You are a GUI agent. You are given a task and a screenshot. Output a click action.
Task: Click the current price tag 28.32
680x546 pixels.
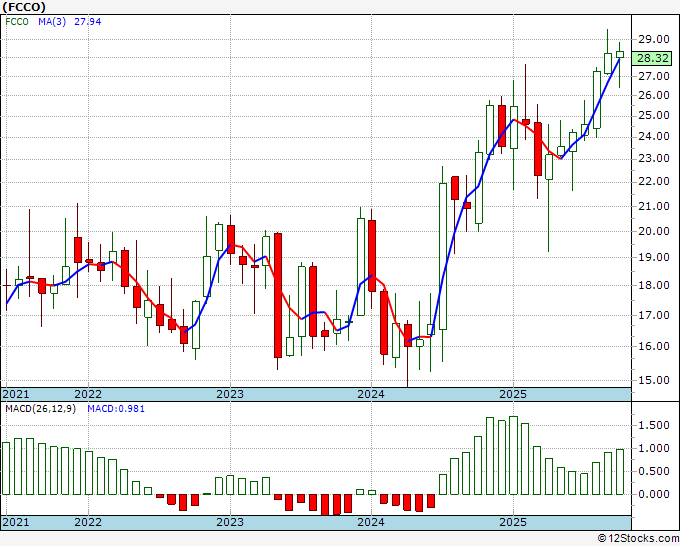tap(652, 58)
